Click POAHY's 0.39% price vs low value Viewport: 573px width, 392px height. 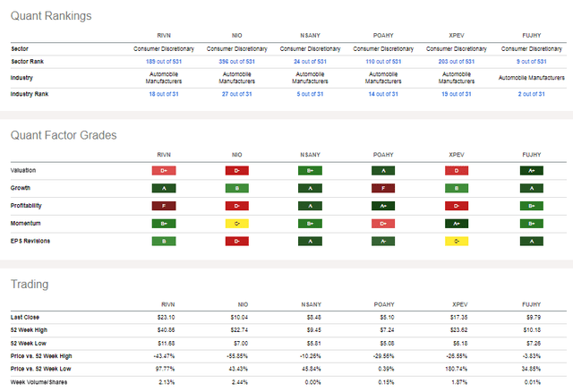pyautogui.click(x=386, y=369)
